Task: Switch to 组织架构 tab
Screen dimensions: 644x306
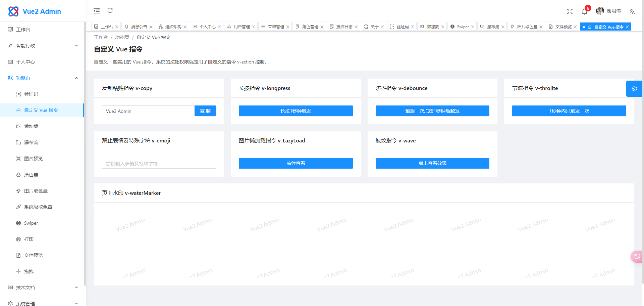Action: tap(173, 27)
